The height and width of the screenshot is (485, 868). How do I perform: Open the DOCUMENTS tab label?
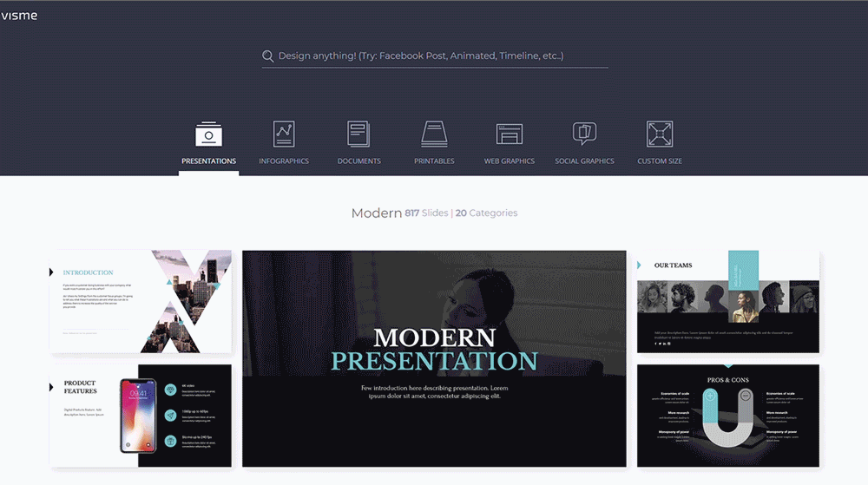358,161
